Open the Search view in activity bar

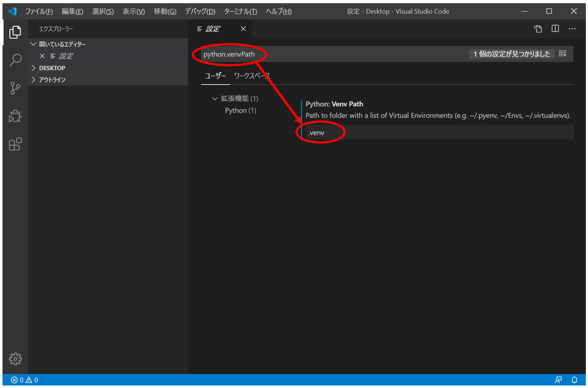15,60
